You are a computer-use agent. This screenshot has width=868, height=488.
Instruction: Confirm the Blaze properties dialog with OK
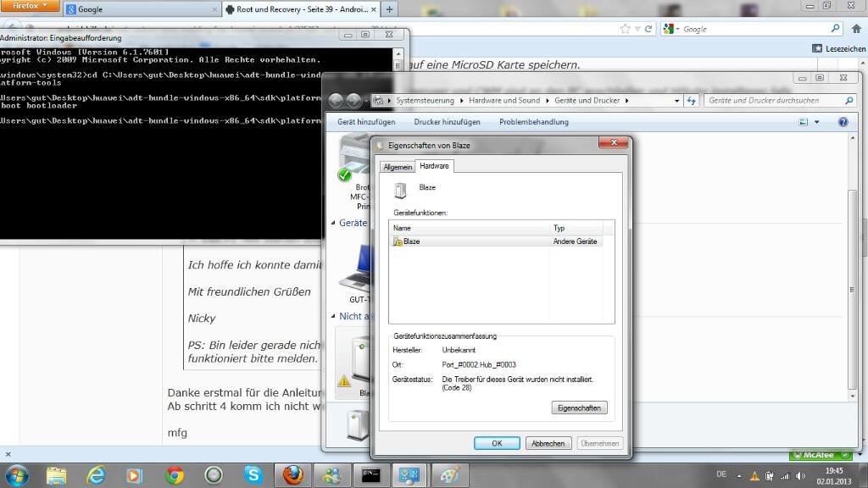pos(497,443)
